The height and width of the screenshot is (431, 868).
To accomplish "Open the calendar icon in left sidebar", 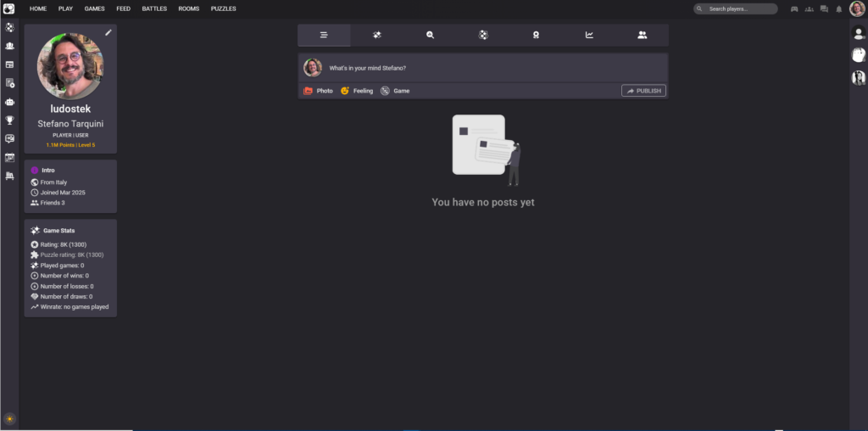I will click(x=9, y=158).
